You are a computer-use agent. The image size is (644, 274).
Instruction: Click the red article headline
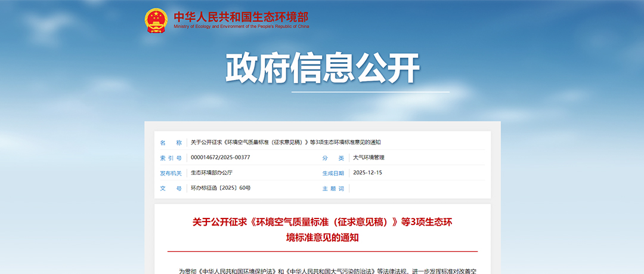click(x=322, y=229)
